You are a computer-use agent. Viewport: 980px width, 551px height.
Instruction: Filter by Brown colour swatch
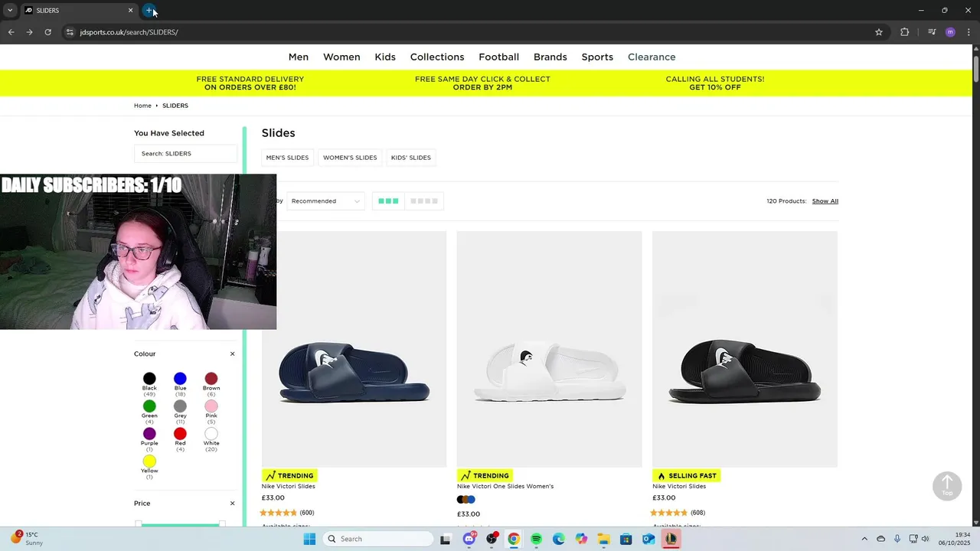tap(211, 379)
